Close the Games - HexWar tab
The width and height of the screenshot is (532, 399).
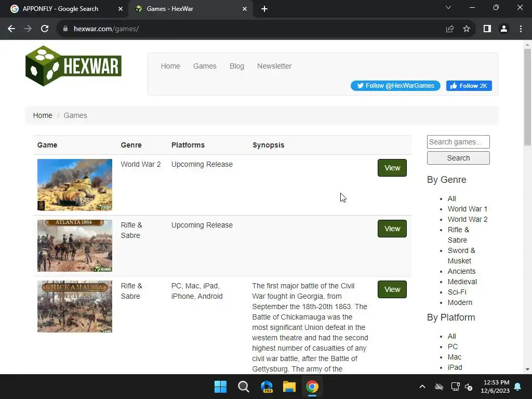[x=245, y=9]
